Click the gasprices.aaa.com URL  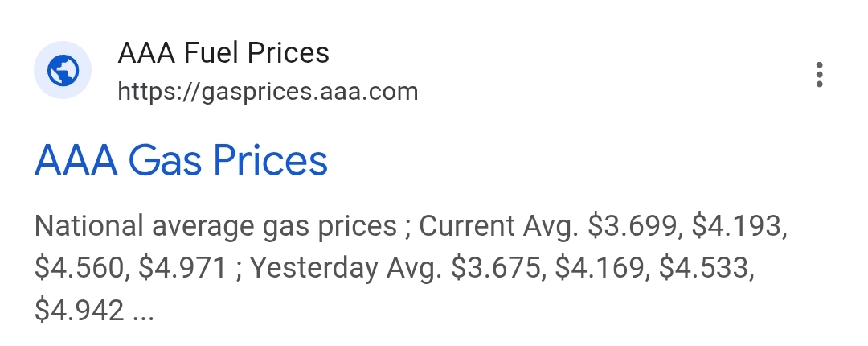click(x=268, y=92)
